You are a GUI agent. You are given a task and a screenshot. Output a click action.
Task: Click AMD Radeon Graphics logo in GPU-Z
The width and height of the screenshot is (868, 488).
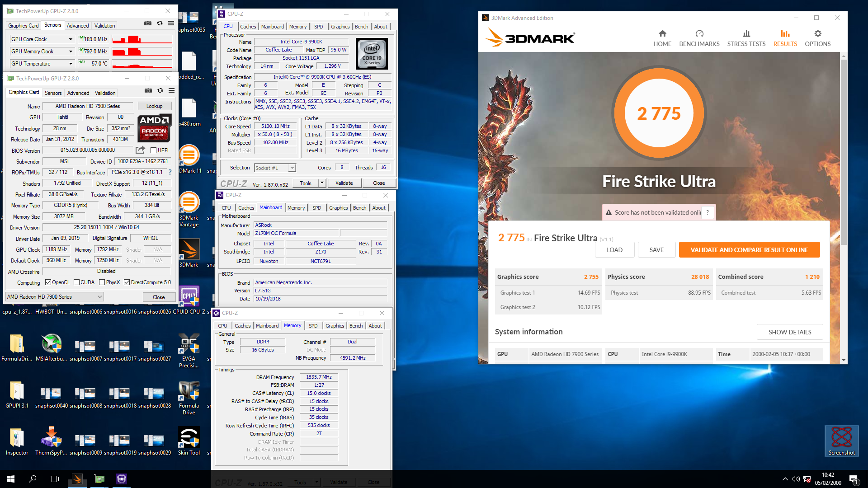coord(154,128)
